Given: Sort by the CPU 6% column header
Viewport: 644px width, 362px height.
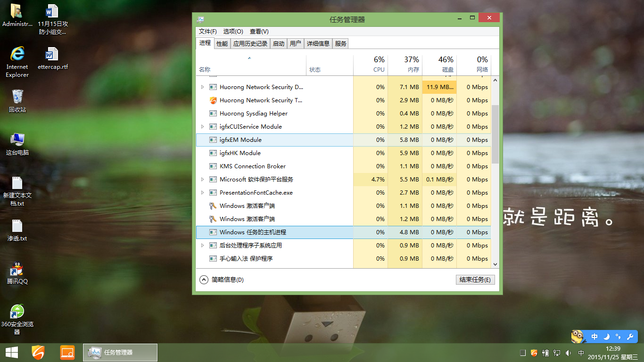Looking at the screenshot, I should pos(371,65).
